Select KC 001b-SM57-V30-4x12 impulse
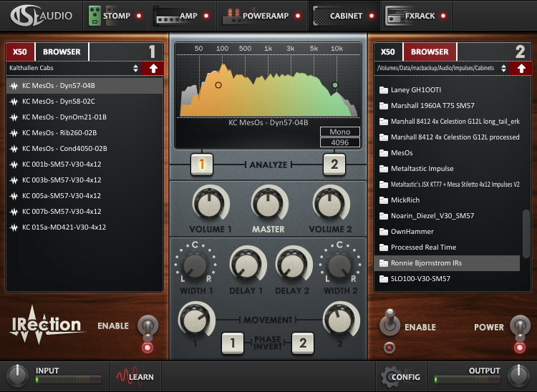The height and width of the screenshot is (392, 537). [84, 165]
